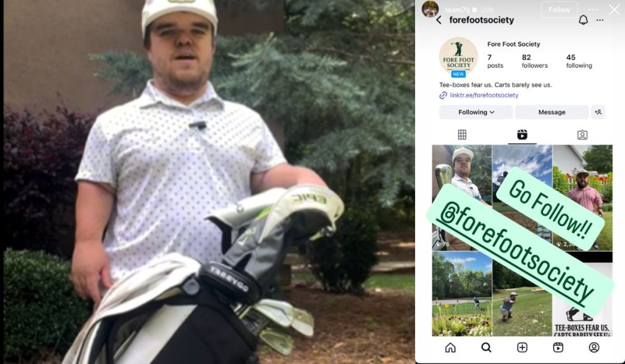Open the Search magnifier in bottom navigation
The image size is (625, 364).
point(486,348)
